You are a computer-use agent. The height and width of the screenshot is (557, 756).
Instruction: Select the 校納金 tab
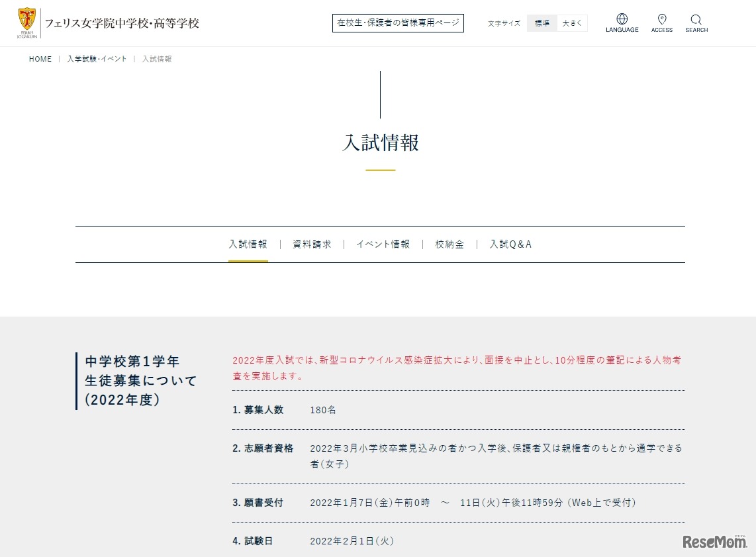point(449,244)
